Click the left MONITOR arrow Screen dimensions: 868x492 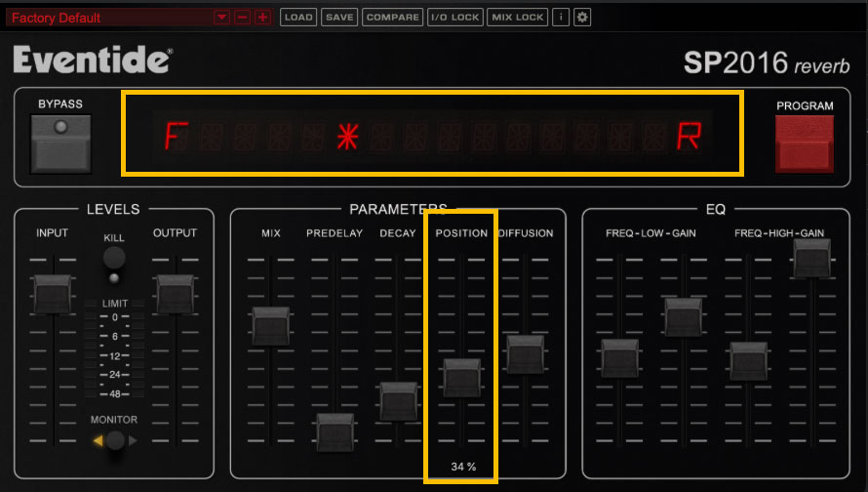pos(98,440)
